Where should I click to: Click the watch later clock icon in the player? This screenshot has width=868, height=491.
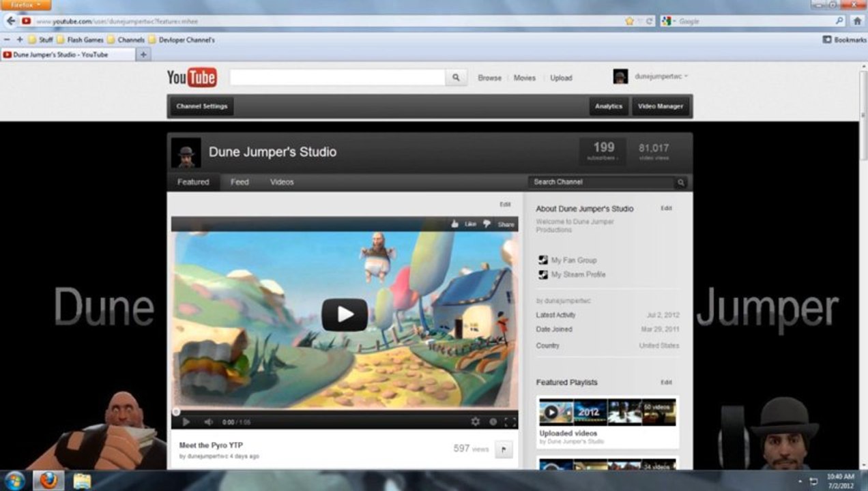coord(493,422)
